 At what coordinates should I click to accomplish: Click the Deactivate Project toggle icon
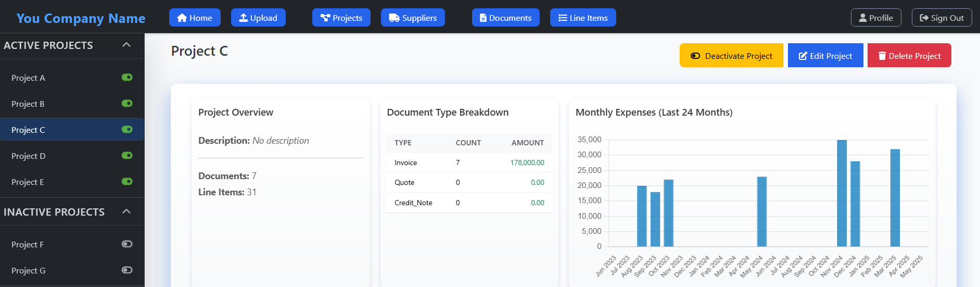[695, 56]
